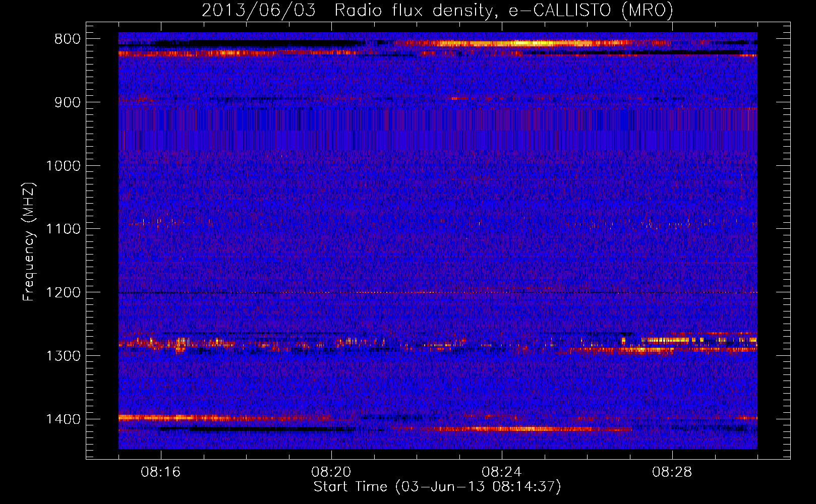Click the 1000 frequency tick label
Screen dimensions: 816x504
(63, 166)
